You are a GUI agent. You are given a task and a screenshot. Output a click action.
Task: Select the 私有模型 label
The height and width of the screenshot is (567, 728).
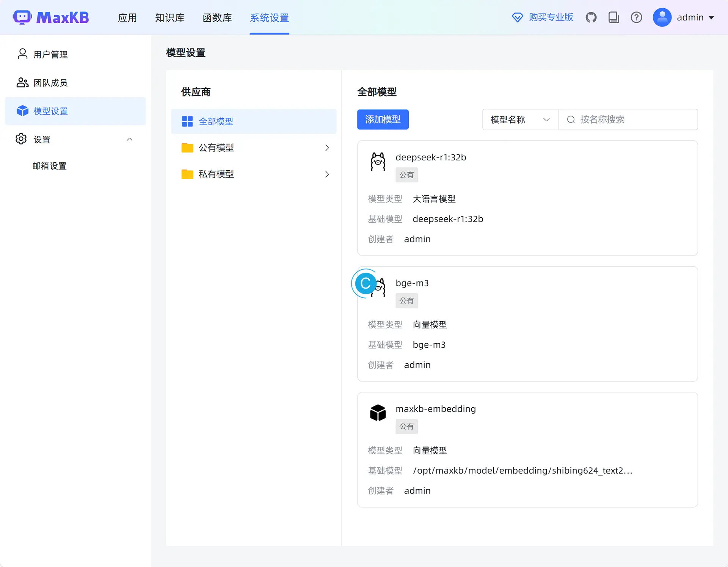[216, 174]
